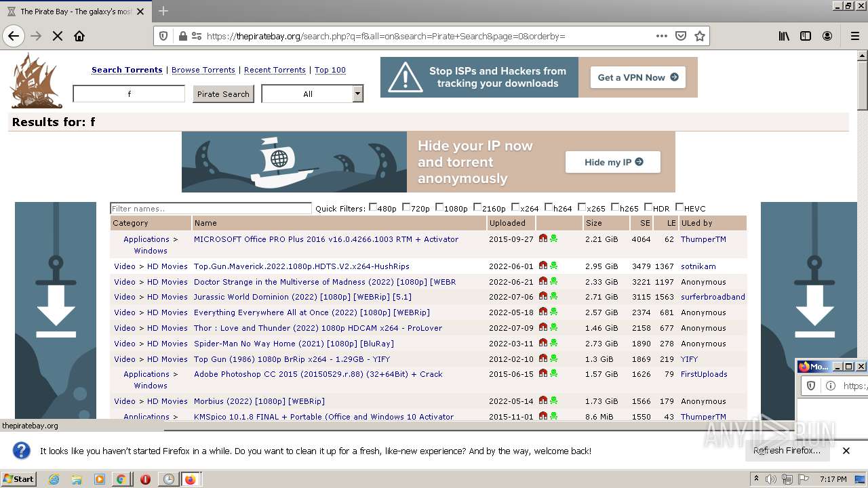Open uploader ThumperTM for Microsoft Office row
868x488 pixels.
tap(703, 239)
